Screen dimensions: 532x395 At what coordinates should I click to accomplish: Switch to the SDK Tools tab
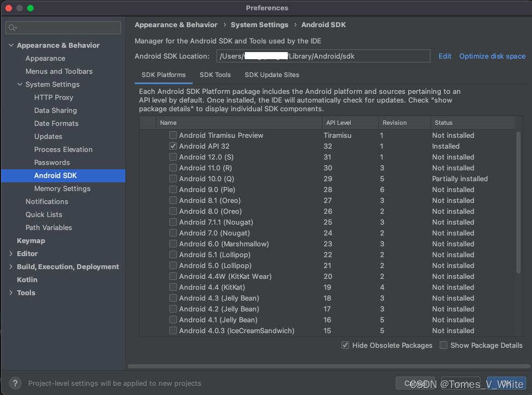pos(215,75)
